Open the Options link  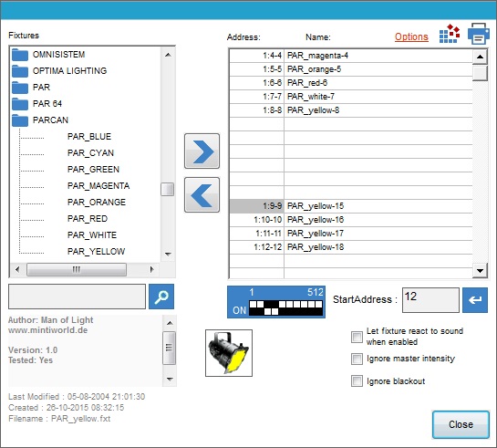coord(411,36)
